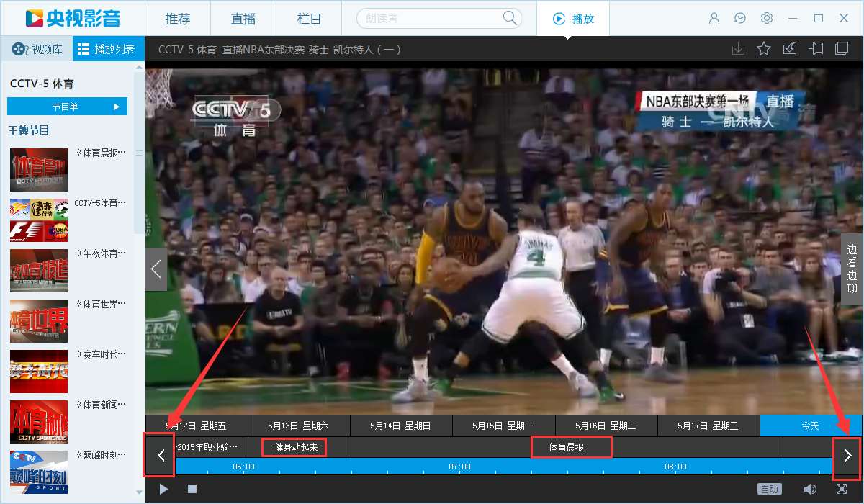Viewport: 864px width, 504px height.
Task: Click the 06:00 marker on the timeline
Action: coord(243,467)
